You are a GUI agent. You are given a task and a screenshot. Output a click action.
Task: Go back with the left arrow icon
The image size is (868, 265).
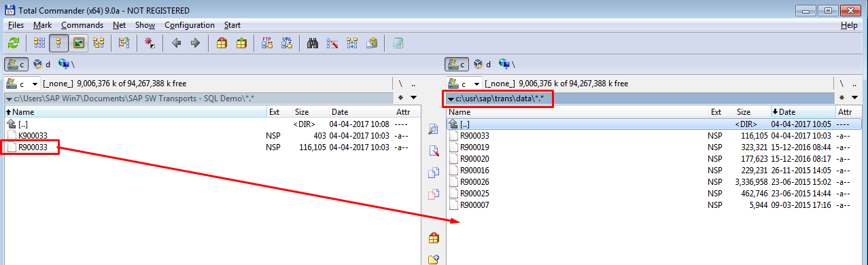point(176,43)
